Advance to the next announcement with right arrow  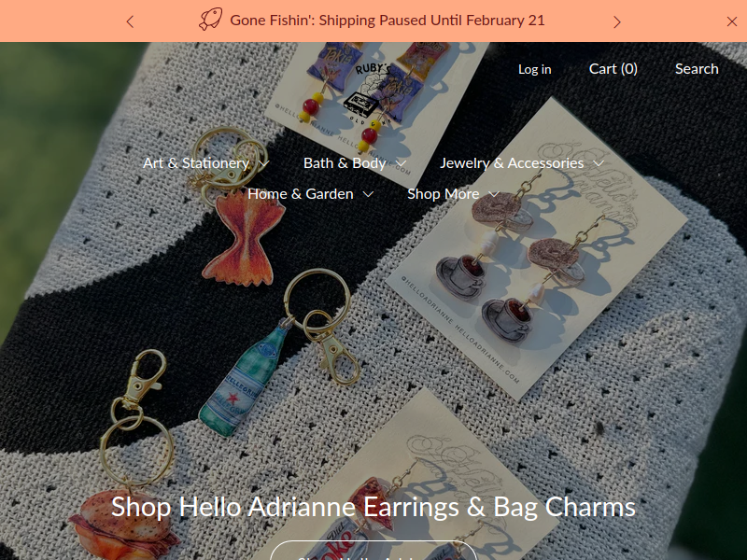(617, 21)
